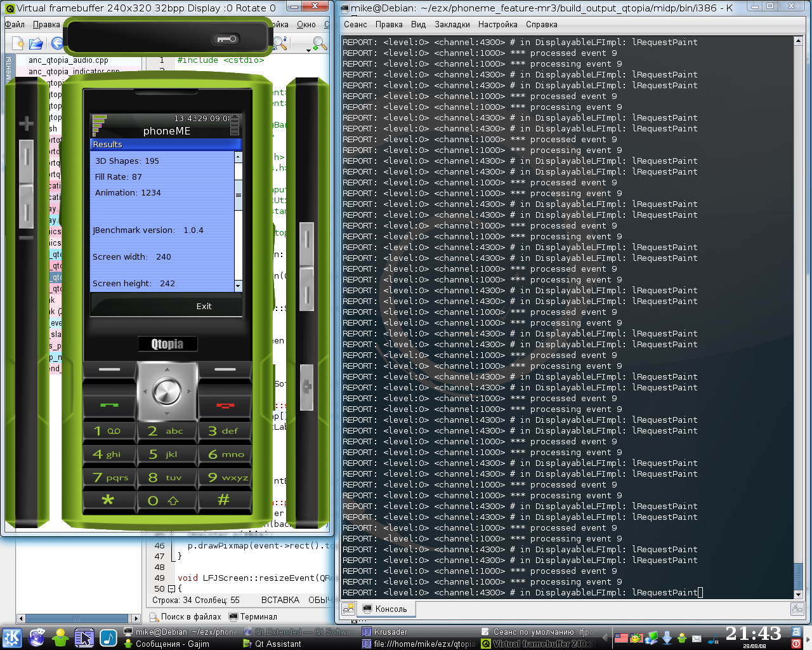The width and height of the screenshot is (812, 650).
Task: Open Правка menu in terminal
Action: pyautogui.click(x=389, y=25)
